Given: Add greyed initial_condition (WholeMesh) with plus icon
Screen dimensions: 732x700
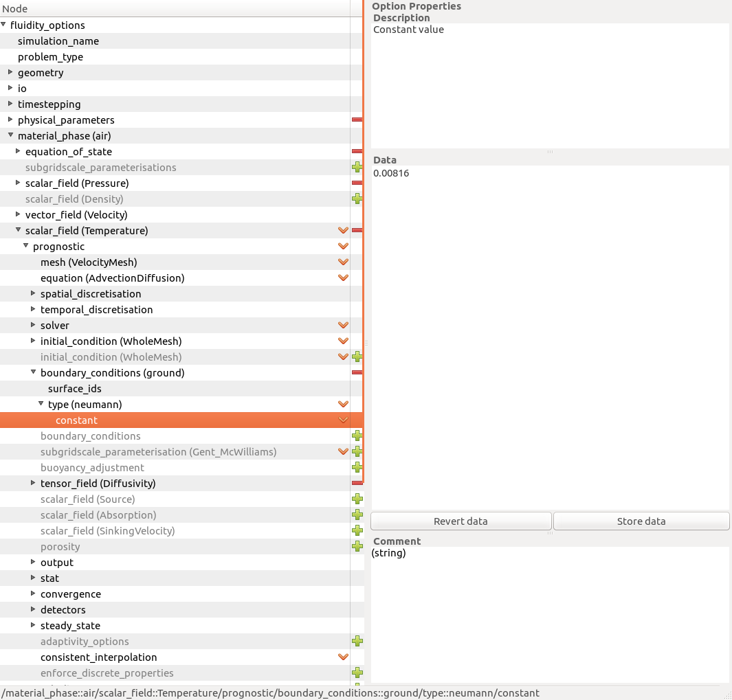Looking at the screenshot, I should 357,357.
